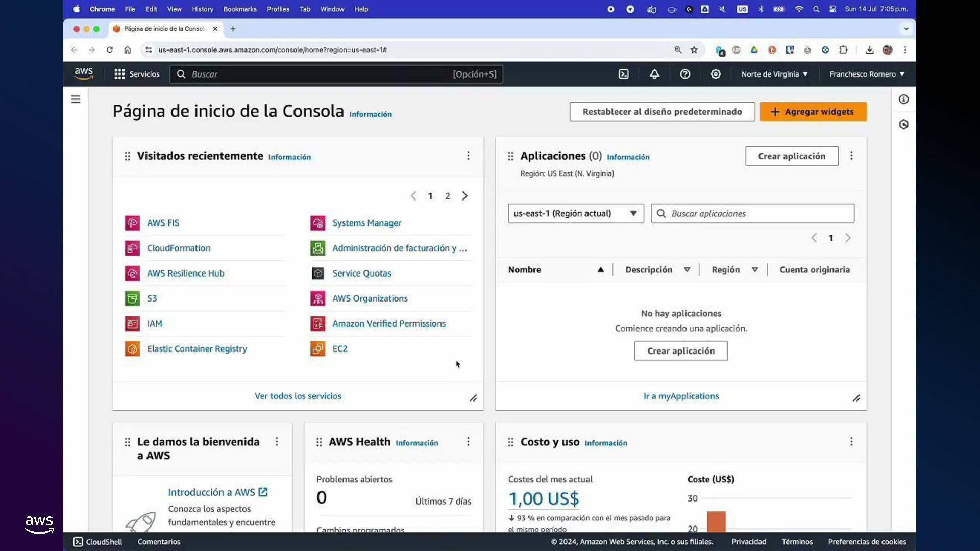The height and width of the screenshot is (551, 980).
Task: Click the Agregar widgets button
Action: click(813, 112)
